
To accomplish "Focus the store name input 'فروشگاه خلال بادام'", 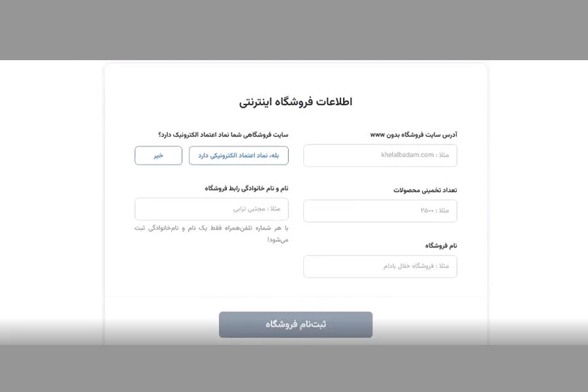I will point(380,267).
